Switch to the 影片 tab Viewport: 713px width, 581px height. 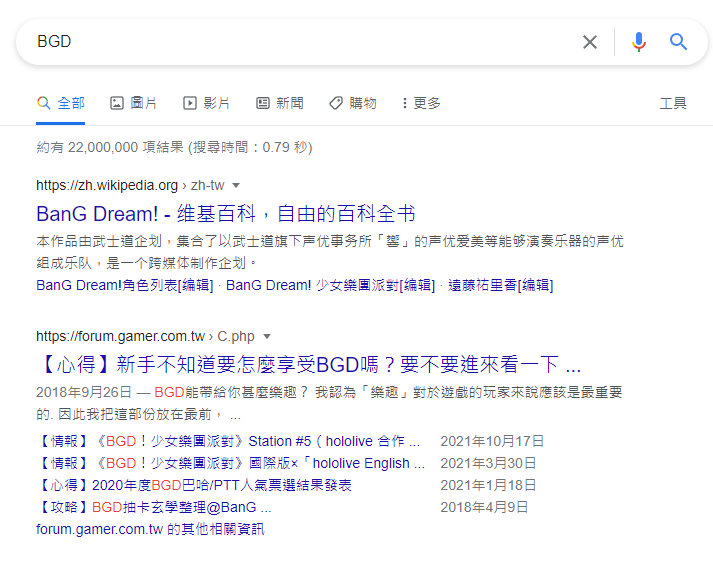206,103
